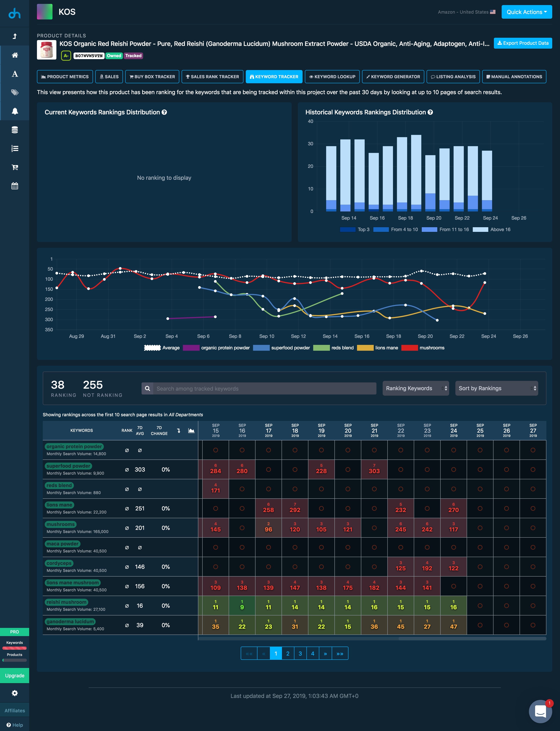The width and height of the screenshot is (560, 731).
Task: Click help icon beside Current Keywords Rankings Distribution
Action: pyautogui.click(x=164, y=112)
